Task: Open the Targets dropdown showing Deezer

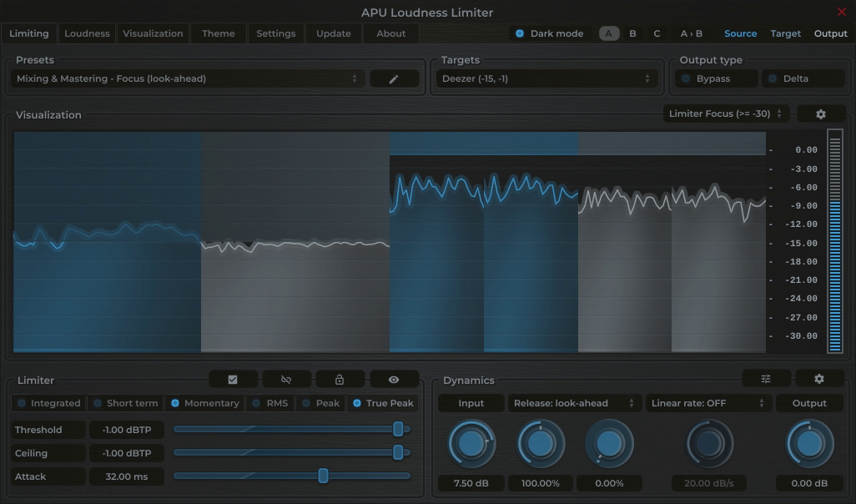Action: [546, 78]
